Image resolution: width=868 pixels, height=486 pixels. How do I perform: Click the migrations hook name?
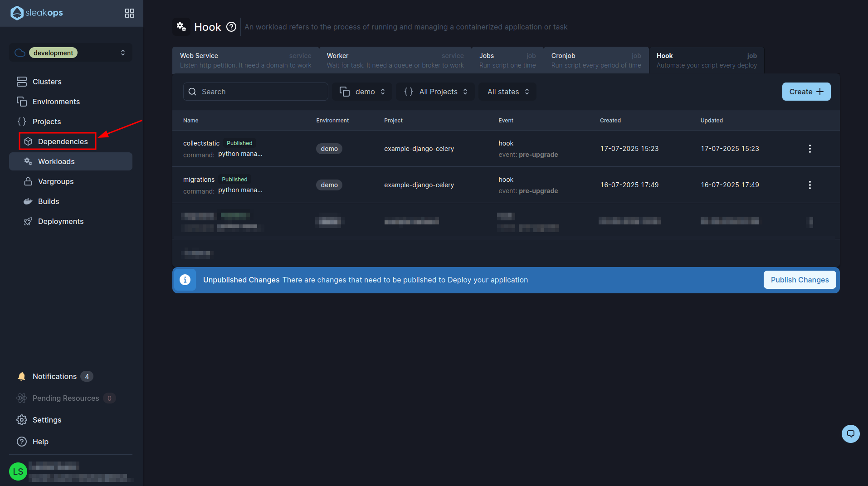pyautogui.click(x=199, y=180)
